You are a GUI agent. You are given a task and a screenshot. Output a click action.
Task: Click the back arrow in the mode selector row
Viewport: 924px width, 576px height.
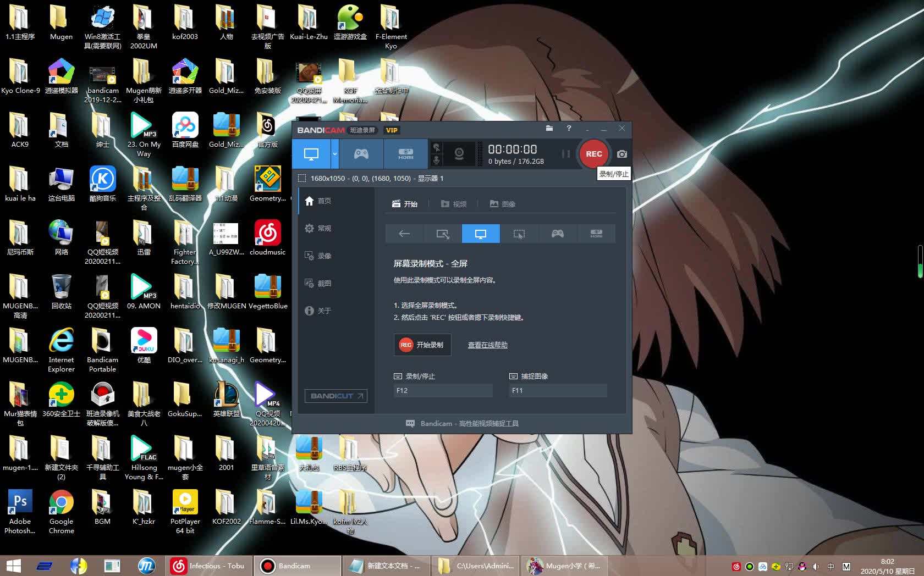tap(404, 234)
